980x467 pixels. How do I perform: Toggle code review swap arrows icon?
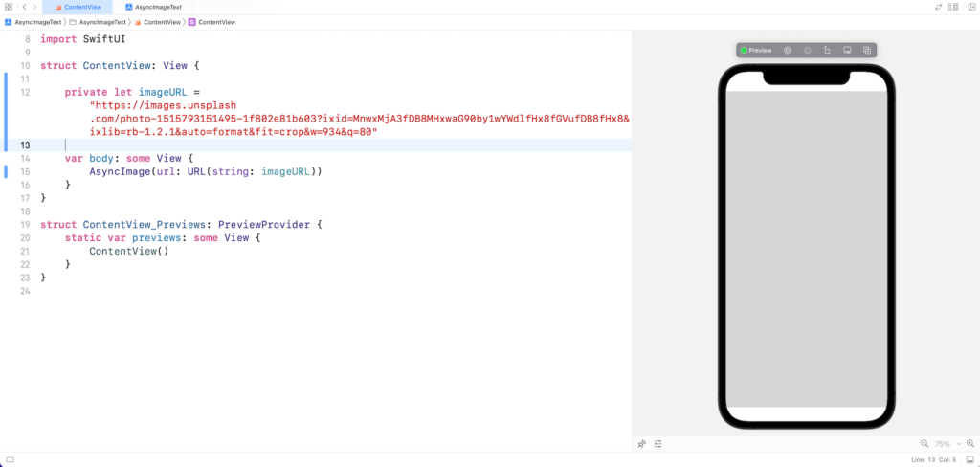pyautogui.click(x=938, y=7)
